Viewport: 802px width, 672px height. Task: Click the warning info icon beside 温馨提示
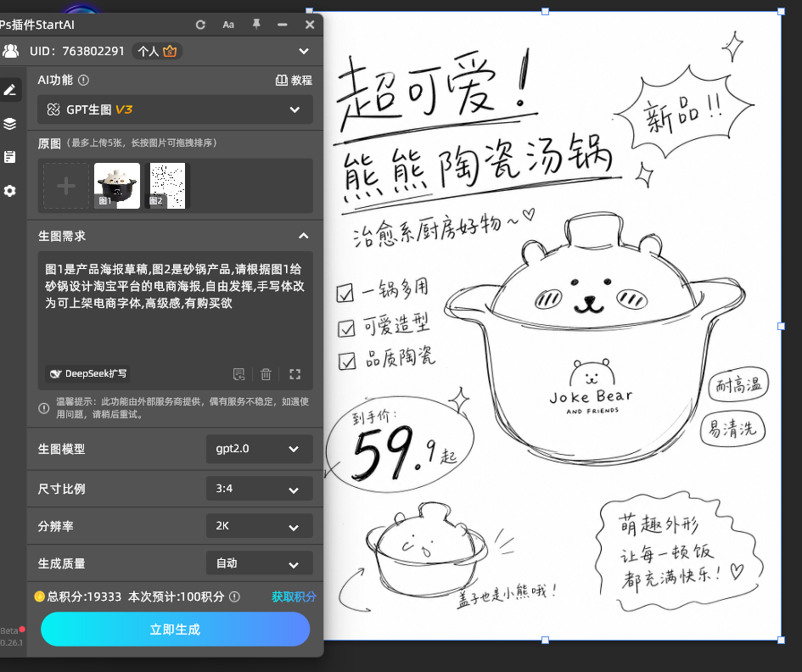point(44,408)
